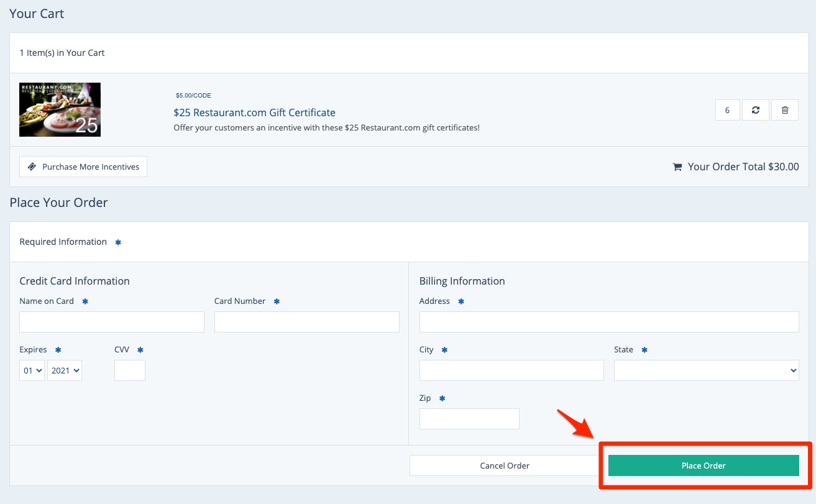This screenshot has width=816, height=504.
Task: Click the shopping cart icon by order total
Action: pos(677,167)
